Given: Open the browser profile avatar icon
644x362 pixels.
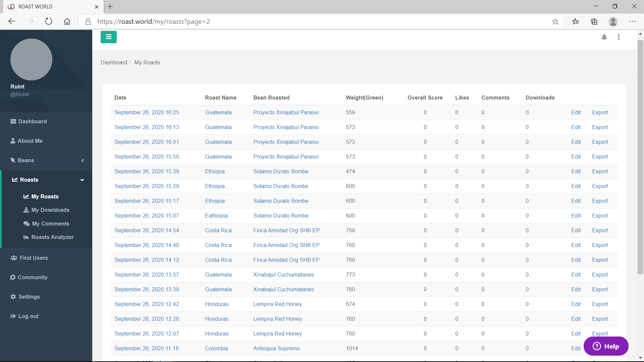Looking at the screenshot, I should tap(613, 21).
